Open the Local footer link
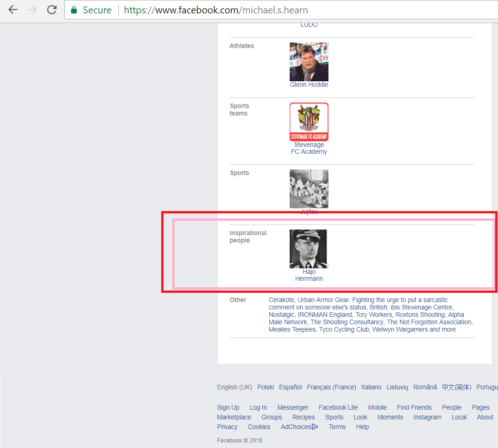 [459, 417]
